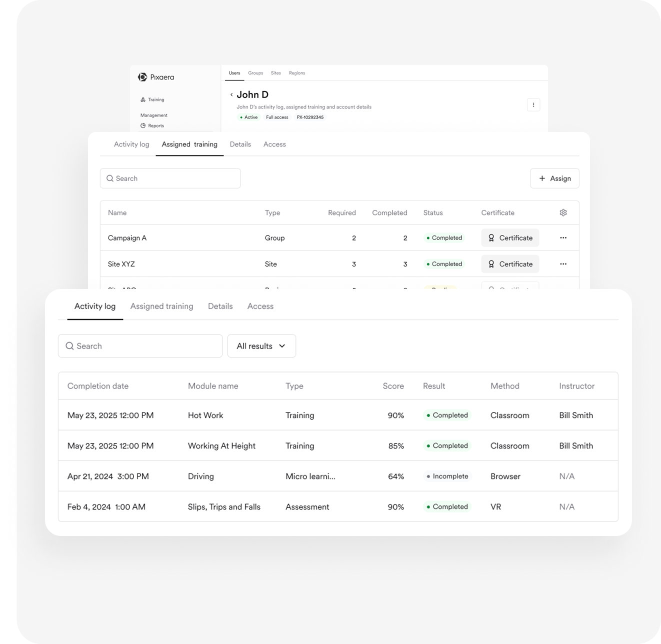The height and width of the screenshot is (644, 661).
Task: Expand the options menu on Site XYZ row
Action: (x=563, y=263)
